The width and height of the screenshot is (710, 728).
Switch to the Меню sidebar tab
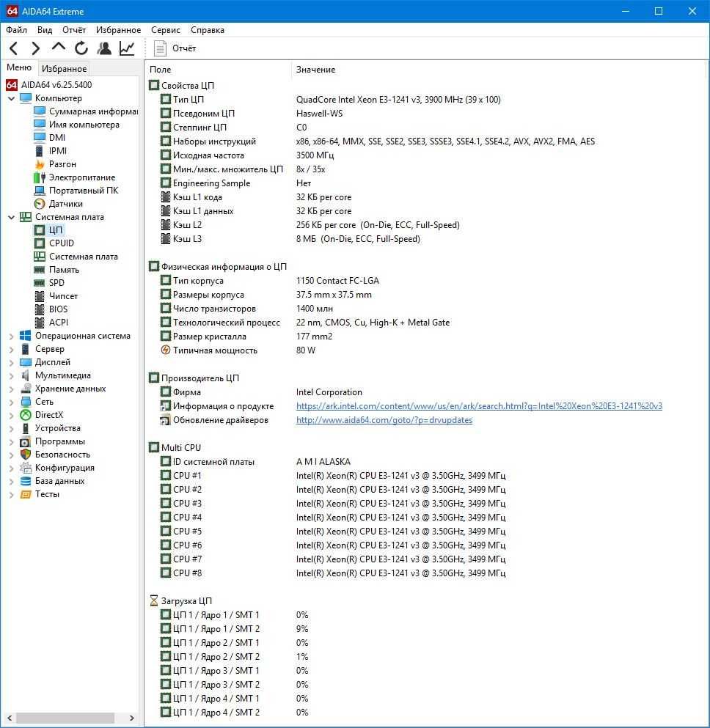click(19, 67)
